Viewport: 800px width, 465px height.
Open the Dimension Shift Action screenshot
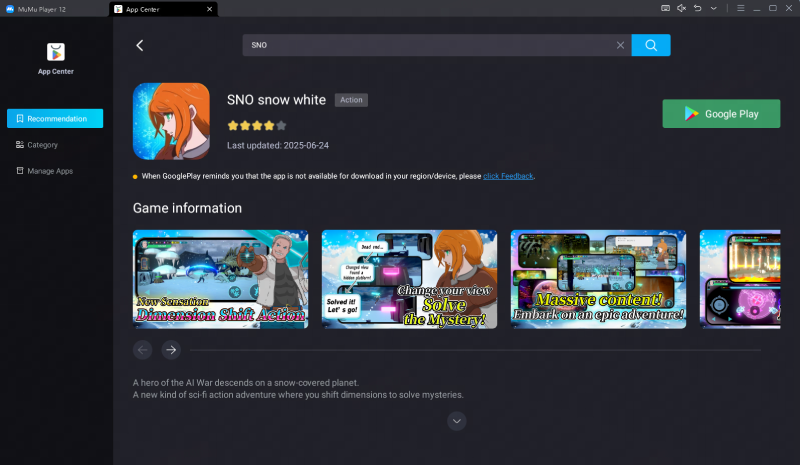[x=220, y=279]
